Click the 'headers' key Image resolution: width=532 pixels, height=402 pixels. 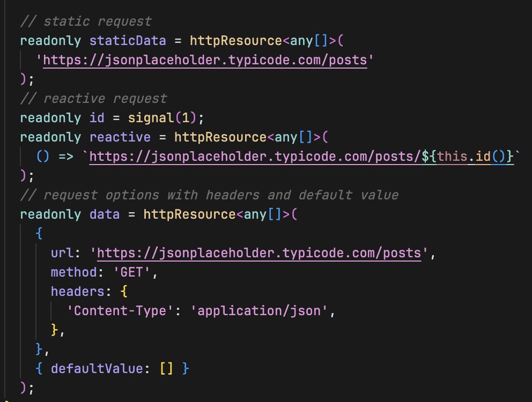(77, 292)
